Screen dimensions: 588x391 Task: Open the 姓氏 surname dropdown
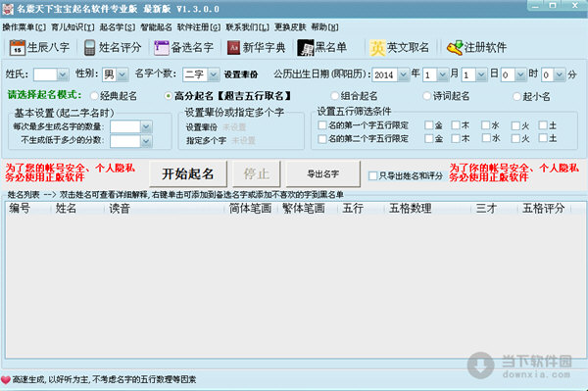(63, 74)
